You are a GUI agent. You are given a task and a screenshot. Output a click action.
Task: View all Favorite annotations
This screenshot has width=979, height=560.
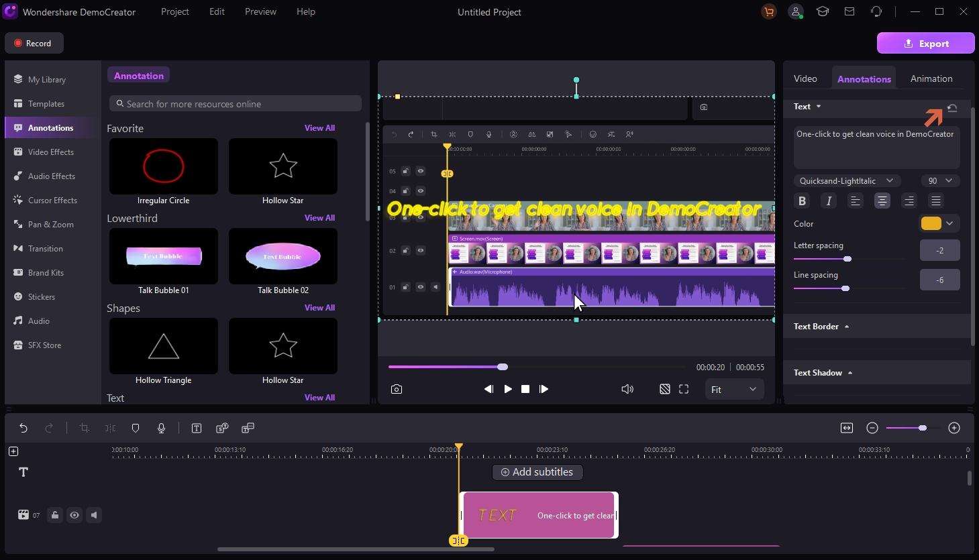pos(319,127)
